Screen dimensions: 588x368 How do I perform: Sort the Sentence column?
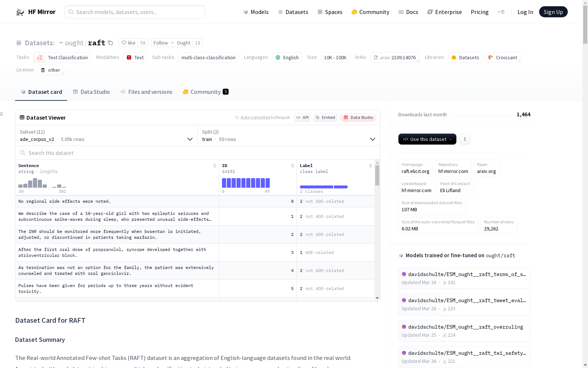click(x=215, y=166)
